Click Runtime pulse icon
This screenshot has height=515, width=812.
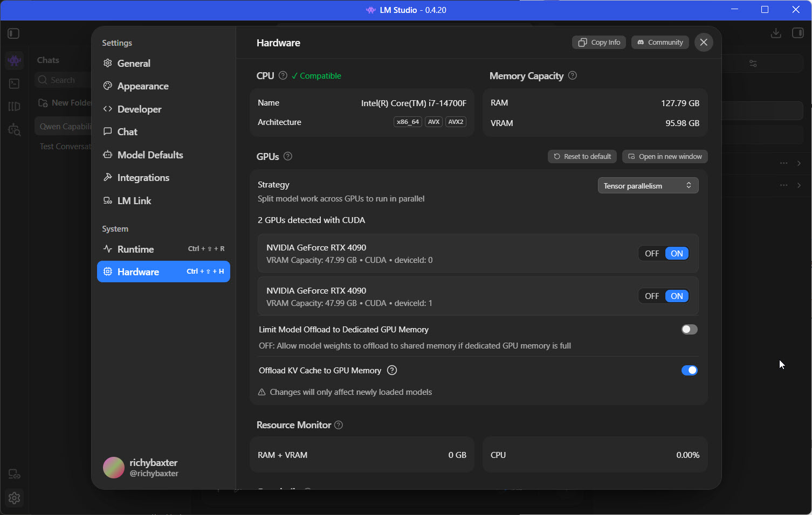coord(108,249)
